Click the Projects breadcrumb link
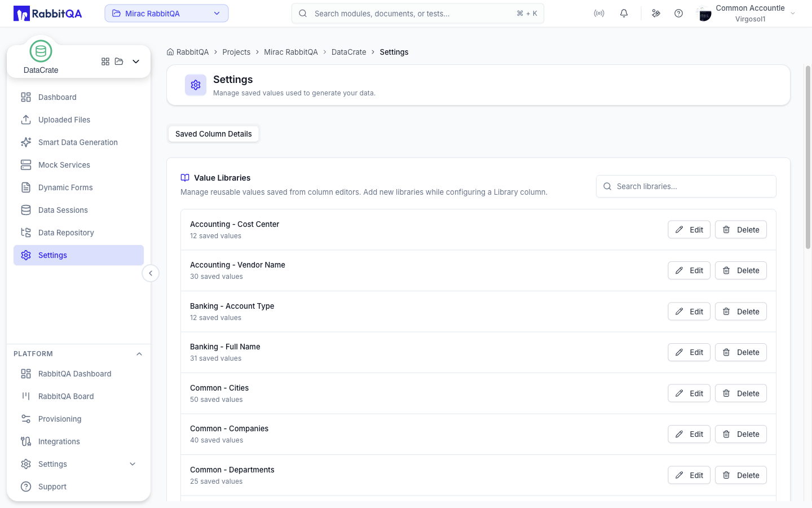Screen dimensions: 812x508 click(x=236, y=52)
